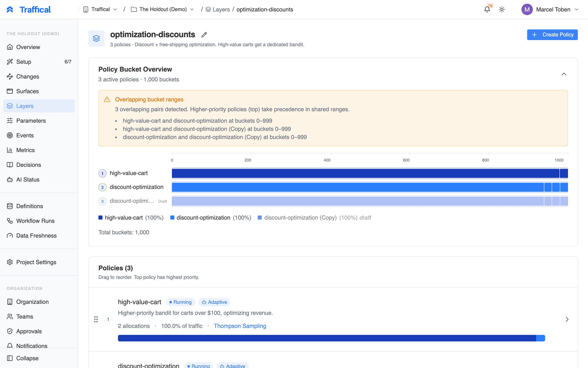Click the Running badge on high-value-cart
Screen dimensions: 588x368
coord(180,302)
